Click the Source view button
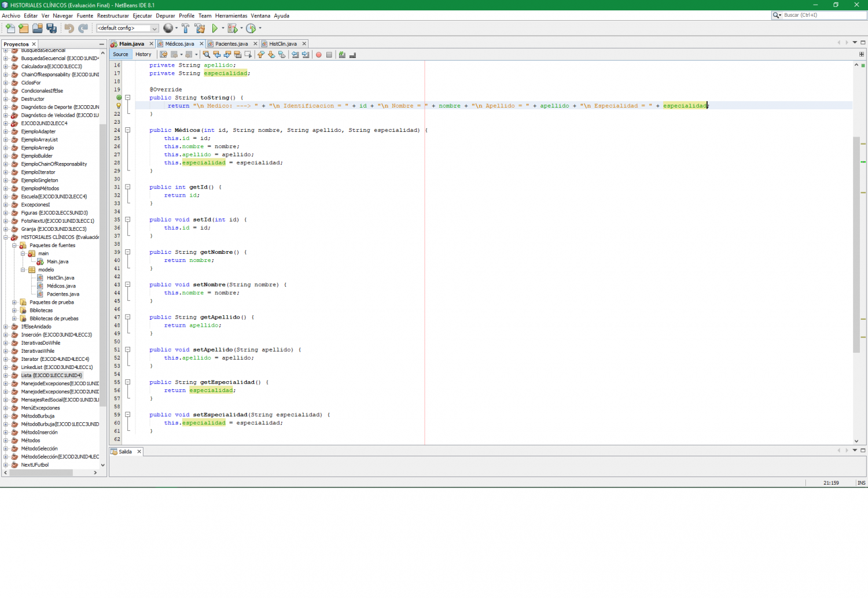Viewport: 868px width, 598px height. pyautogui.click(x=120, y=54)
